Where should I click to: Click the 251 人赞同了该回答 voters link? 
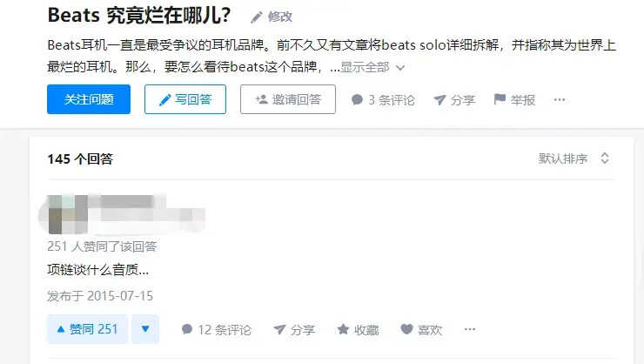click(103, 246)
